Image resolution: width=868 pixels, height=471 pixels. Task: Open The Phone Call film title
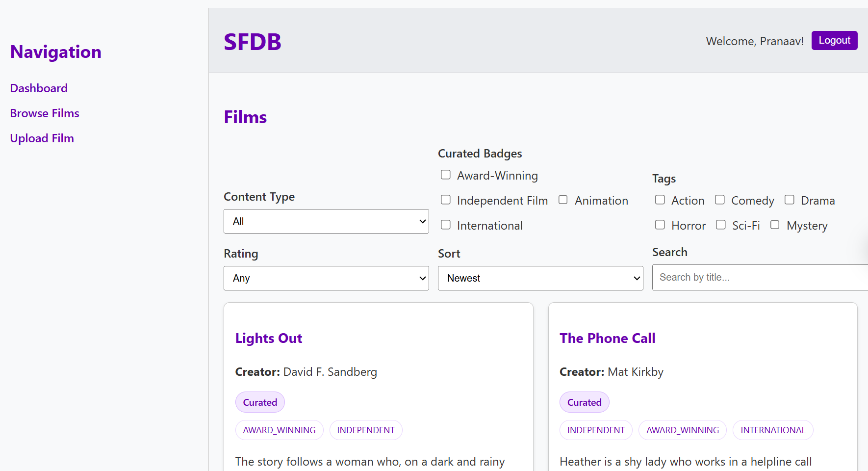(x=608, y=339)
